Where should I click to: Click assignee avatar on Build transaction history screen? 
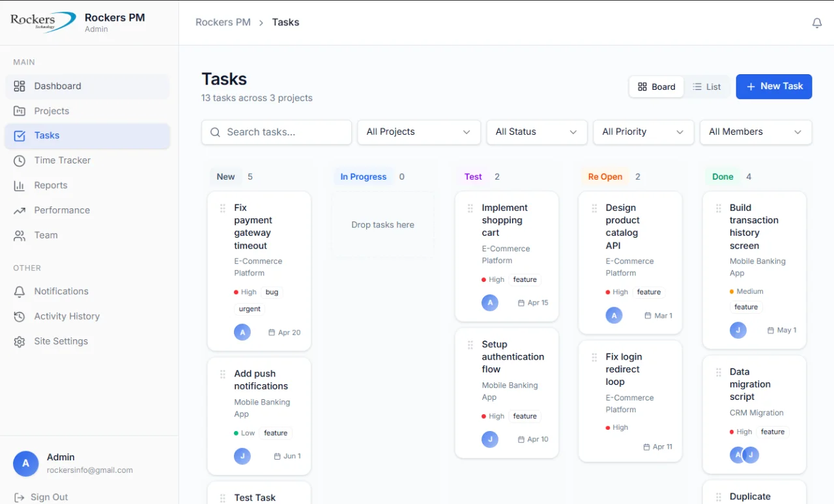(738, 330)
